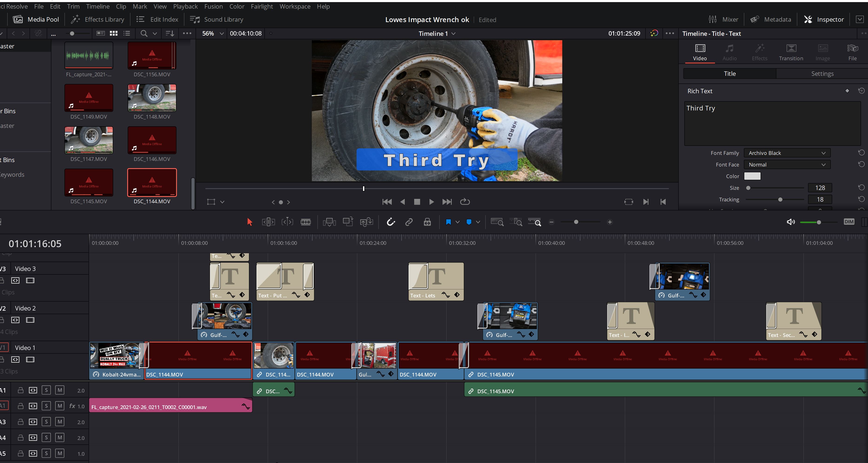This screenshot has width=868, height=463.
Task: Play the timeline in reverse
Action: 402,202
